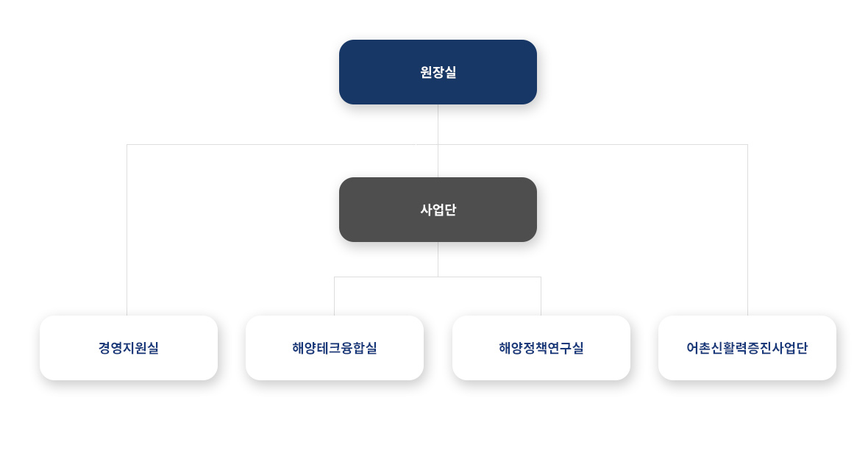The width and height of the screenshot is (868, 459).
Task: Click the blue 해양테크융합실 text
Action: [x=335, y=348]
